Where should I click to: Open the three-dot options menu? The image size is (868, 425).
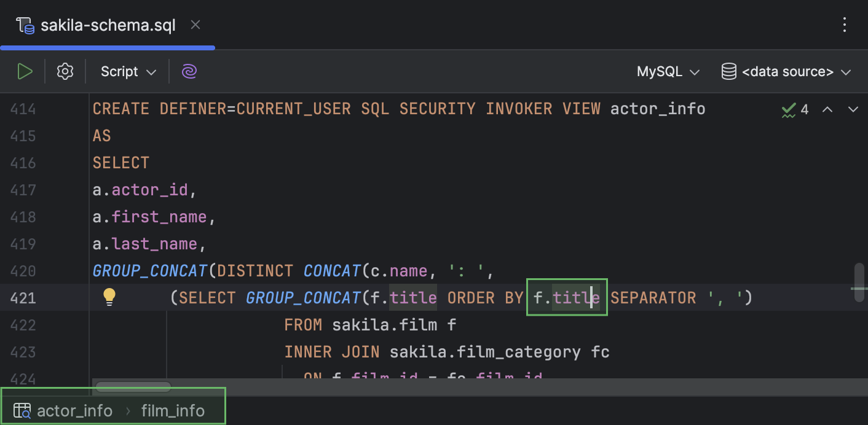pos(845,25)
